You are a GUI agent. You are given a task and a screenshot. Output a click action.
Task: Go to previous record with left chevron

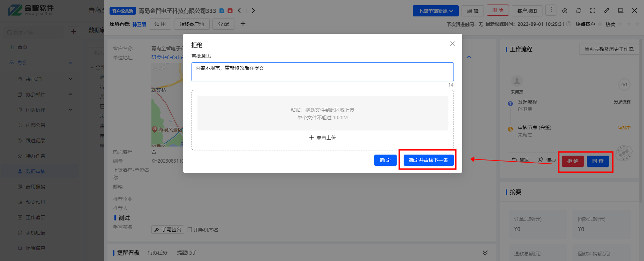point(239,10)
